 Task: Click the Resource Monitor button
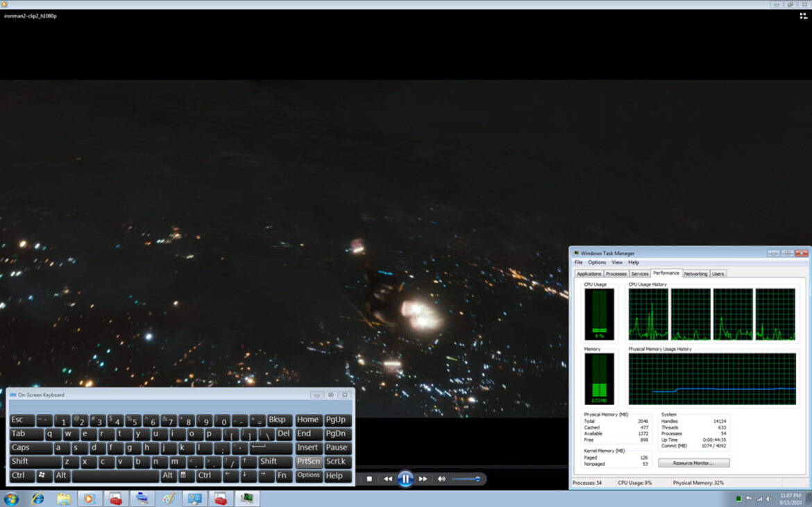coord(693,463)
